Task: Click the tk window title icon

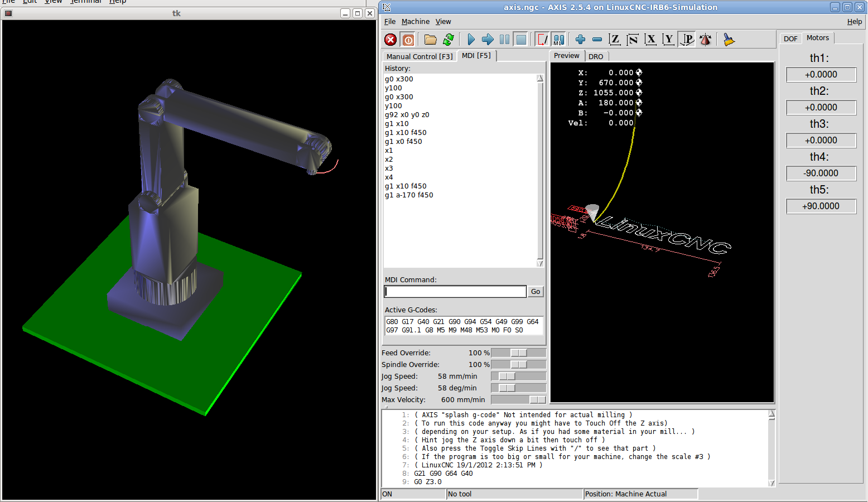Action: click(x=8, y=13)
